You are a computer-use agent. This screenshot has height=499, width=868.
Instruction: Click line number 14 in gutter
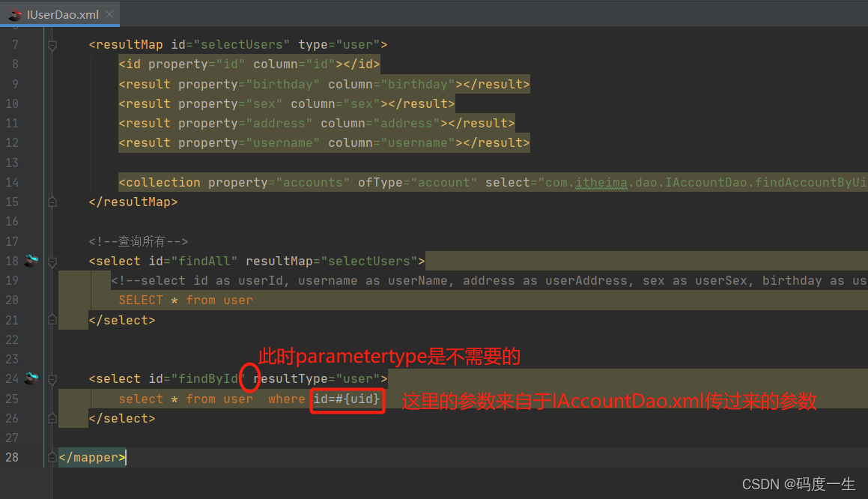tap(12, 182)
